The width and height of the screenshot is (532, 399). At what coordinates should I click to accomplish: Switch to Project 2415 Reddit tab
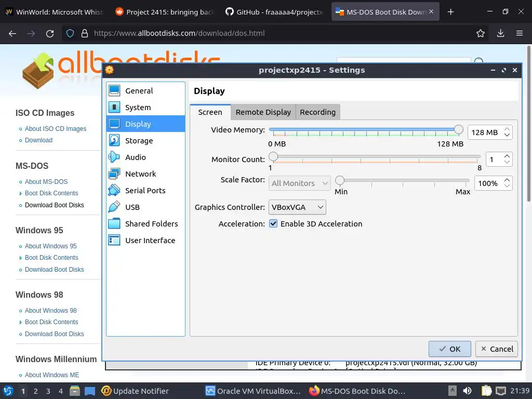[x=165, y=12]
